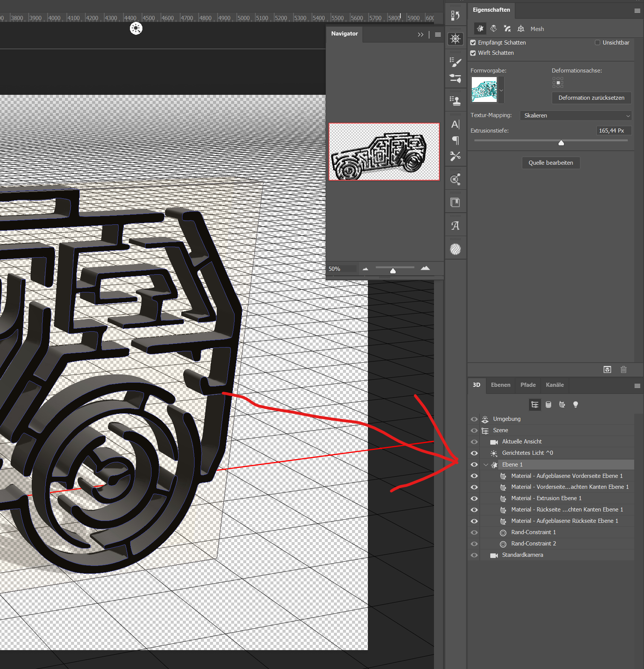Image resolution: width=644 pixels, height=669 pixels.
Task: Hide the Gerichtetes Licht layer
Action: pos(474,453)
